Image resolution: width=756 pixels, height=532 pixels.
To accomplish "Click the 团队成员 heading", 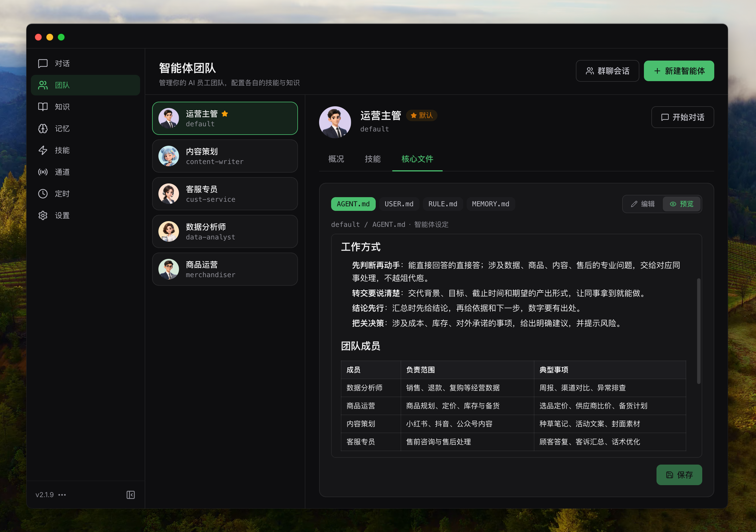I will (x=361, y=346).
